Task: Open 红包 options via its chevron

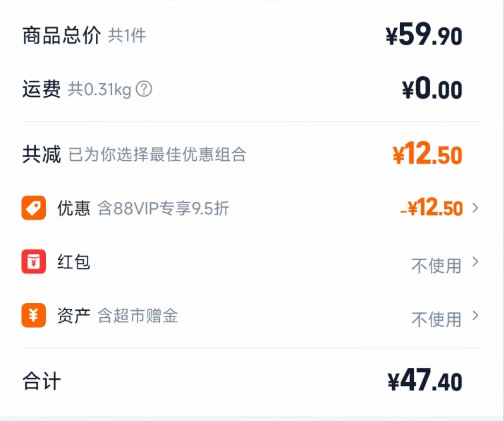Action: [x=476, y=262]
